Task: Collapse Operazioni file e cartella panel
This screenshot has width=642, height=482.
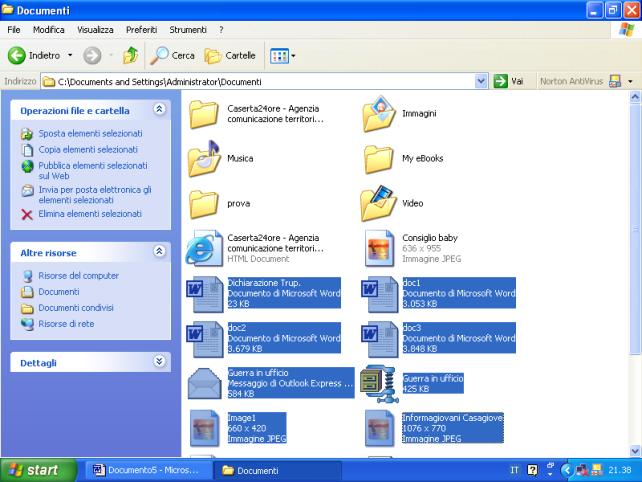Action: 159,109
